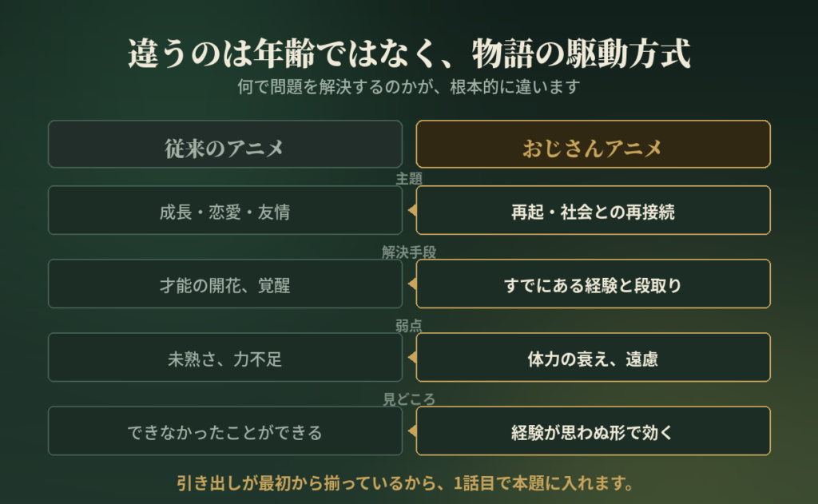This screenshot has height=504, width=818.
Task: Click the 弱点 row label
Action: click(x=409, y=326)
